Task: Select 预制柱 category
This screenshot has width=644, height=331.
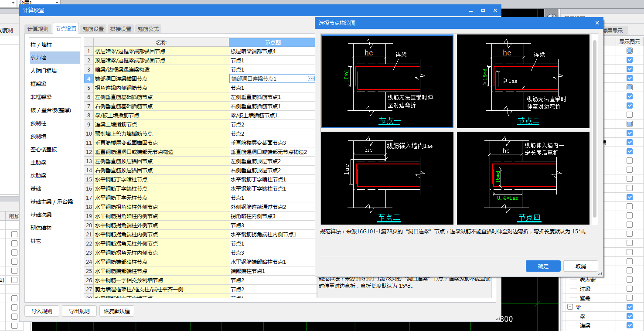Action: click(55, 123)
